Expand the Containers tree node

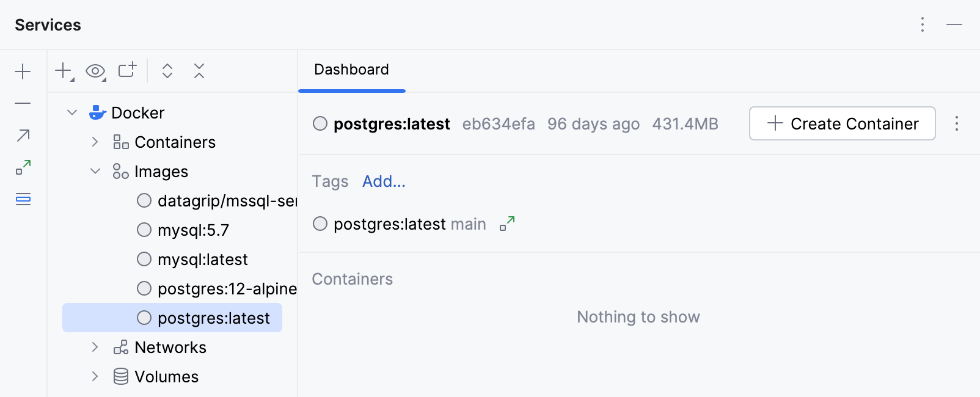click(x=95, y=142)
